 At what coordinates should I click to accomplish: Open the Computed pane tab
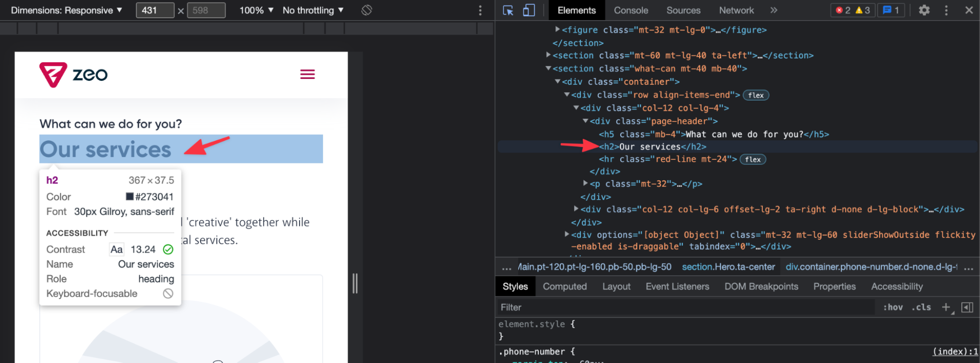[565, 286]
